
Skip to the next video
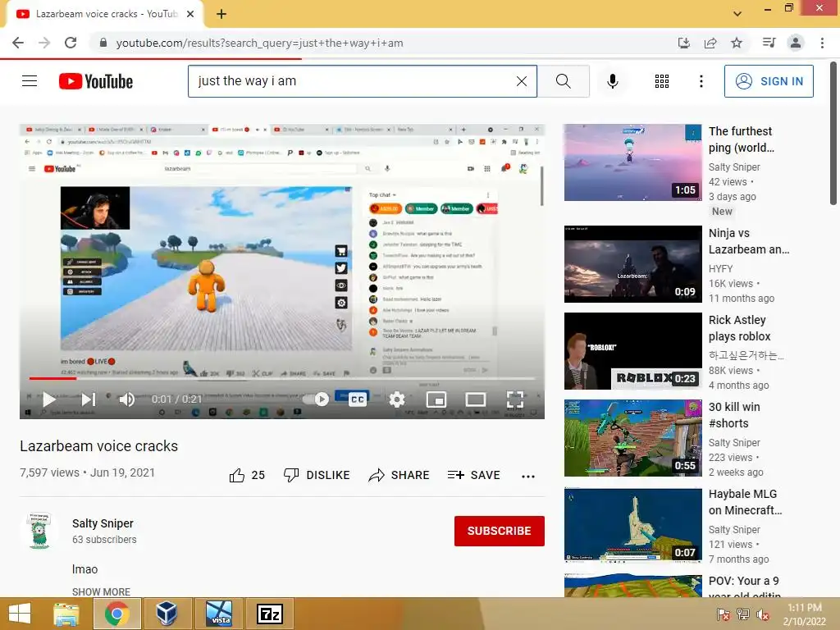point(89,399)
